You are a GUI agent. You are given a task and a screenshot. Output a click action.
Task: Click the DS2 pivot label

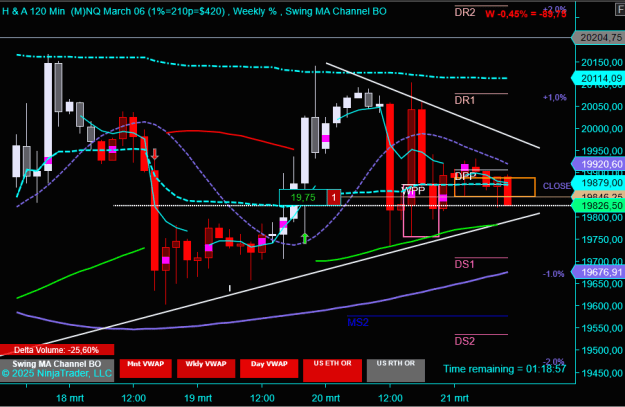click(465, 341)
